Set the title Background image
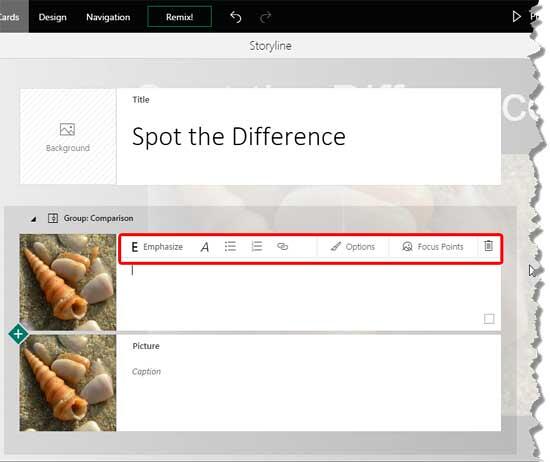This screenshot has width=550, height=462. coord(68,136)
